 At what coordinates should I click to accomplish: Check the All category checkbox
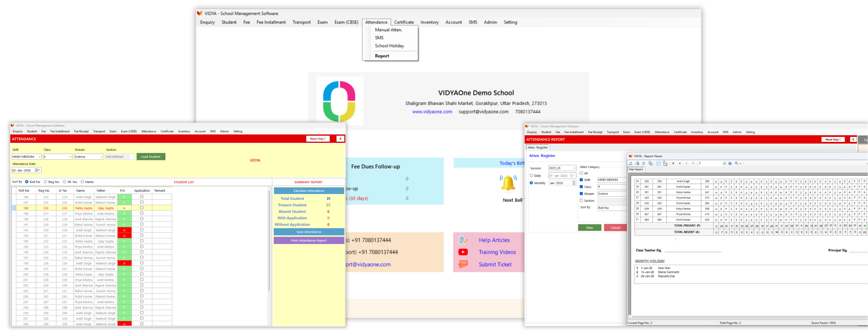581,173
